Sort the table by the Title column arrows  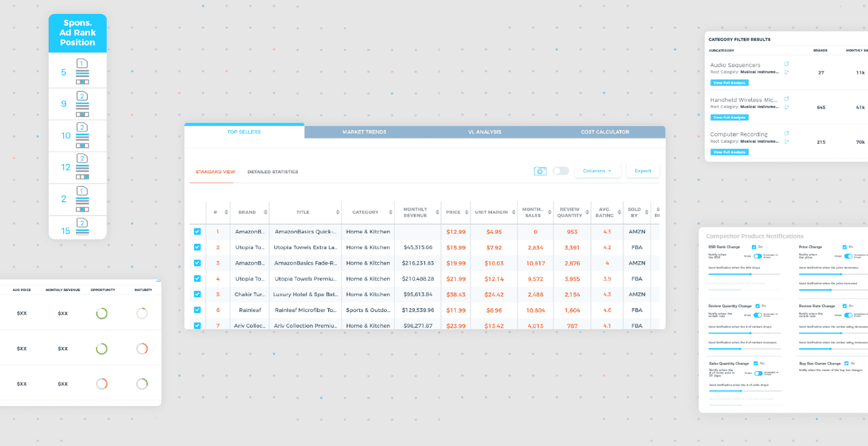[x=337, y=212]
